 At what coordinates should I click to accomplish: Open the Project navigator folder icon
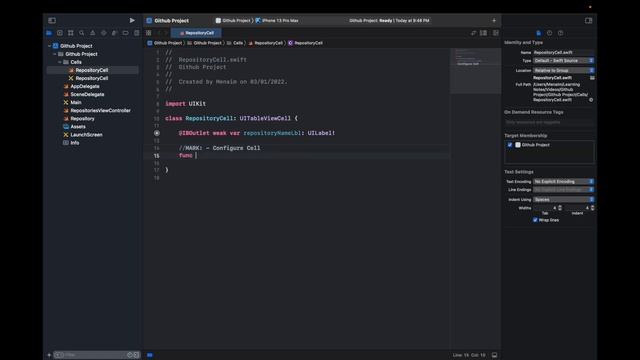(49, 33)
